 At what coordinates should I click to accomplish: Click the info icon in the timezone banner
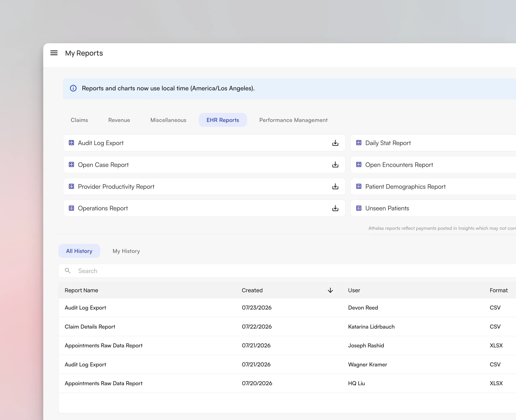click(73, 88)
